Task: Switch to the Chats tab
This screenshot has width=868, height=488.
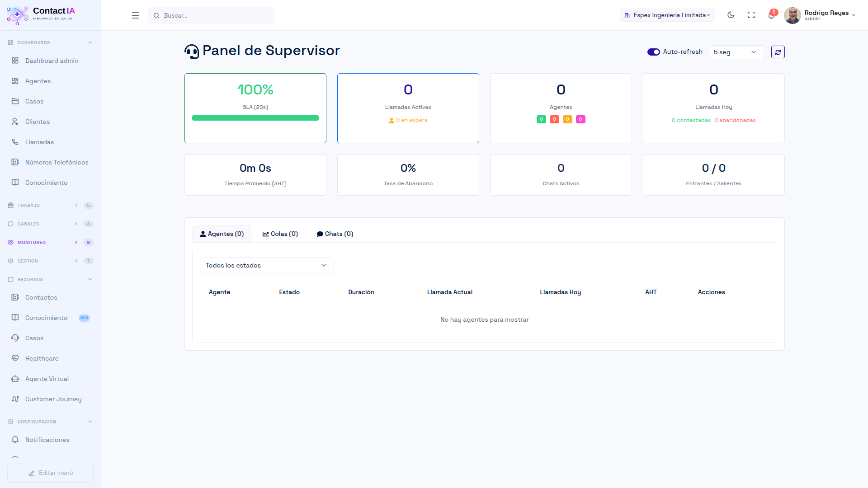Action: [335, 234]
